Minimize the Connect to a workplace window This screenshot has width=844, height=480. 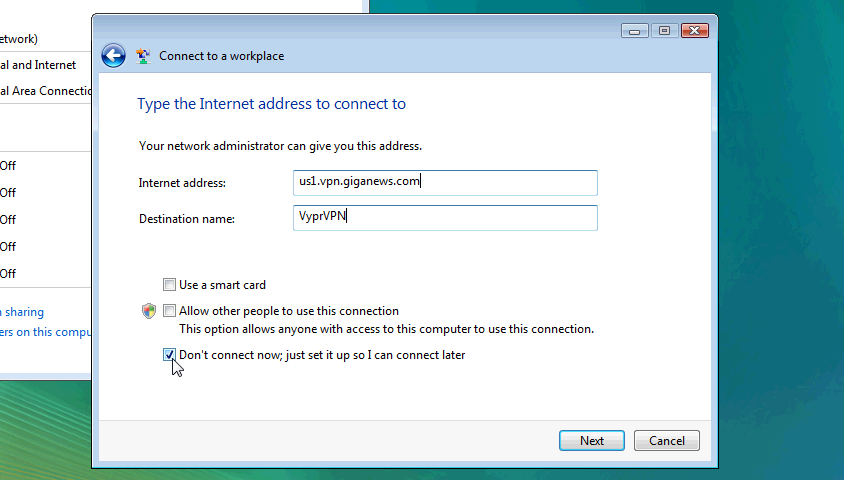635,31
